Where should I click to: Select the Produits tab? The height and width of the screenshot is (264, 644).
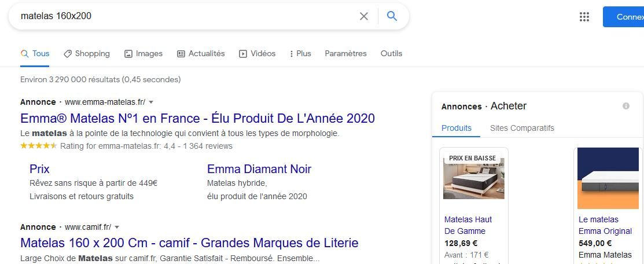pos(457,128)
